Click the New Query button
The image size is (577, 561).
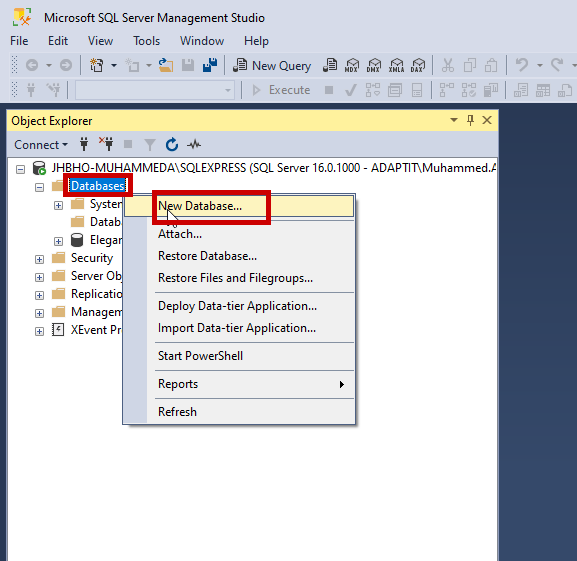tap(272, 66)
